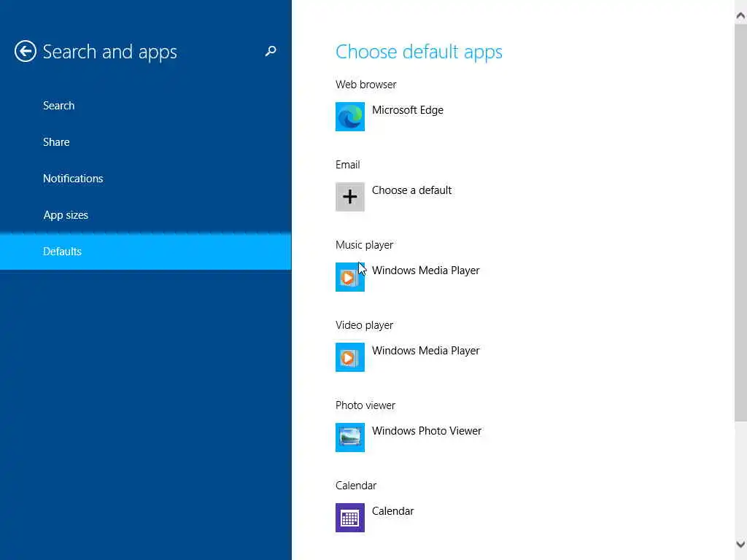Click the 'Search and apps' title
The height and width of the screenshot is (560, 747).
(109, 52)
